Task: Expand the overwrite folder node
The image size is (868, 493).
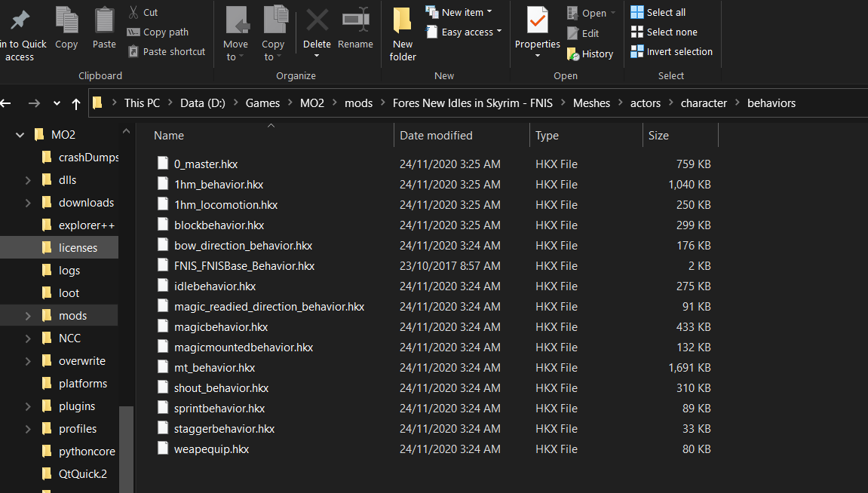Action: (28, 361)
